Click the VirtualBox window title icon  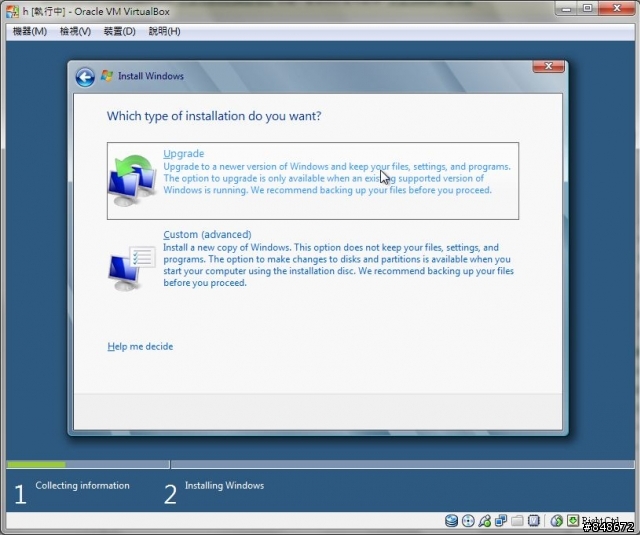click(12, 11)
